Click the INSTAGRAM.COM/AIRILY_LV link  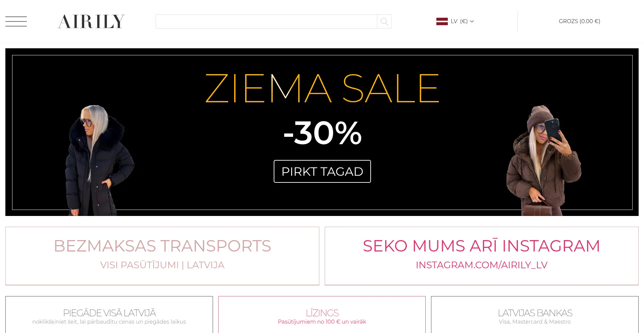(481, 265)
